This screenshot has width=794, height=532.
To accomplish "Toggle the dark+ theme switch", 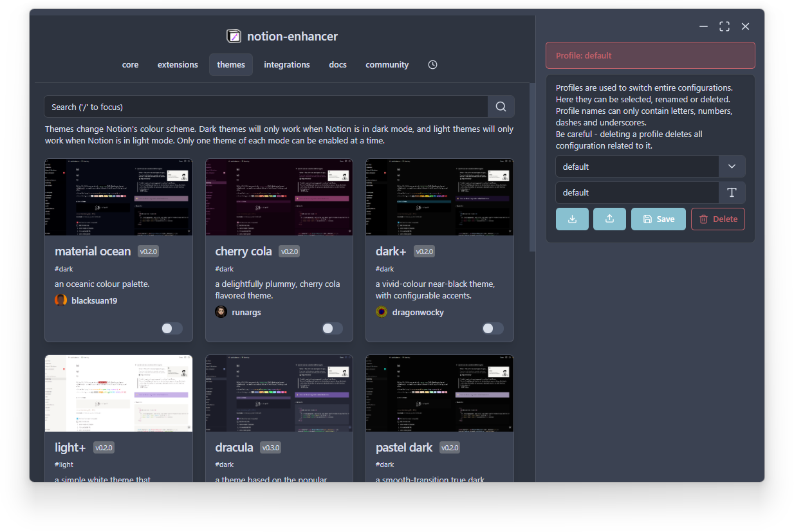I will (x=492, y=329).
